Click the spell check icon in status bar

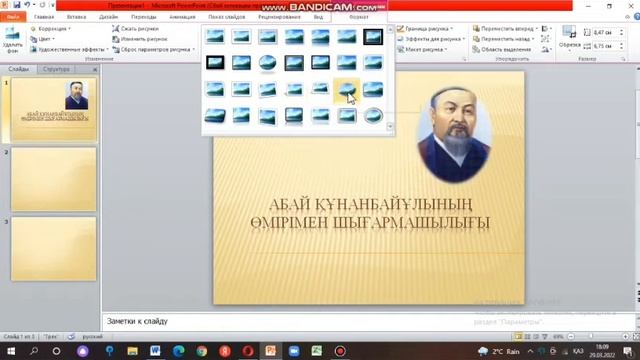(71, 336)
